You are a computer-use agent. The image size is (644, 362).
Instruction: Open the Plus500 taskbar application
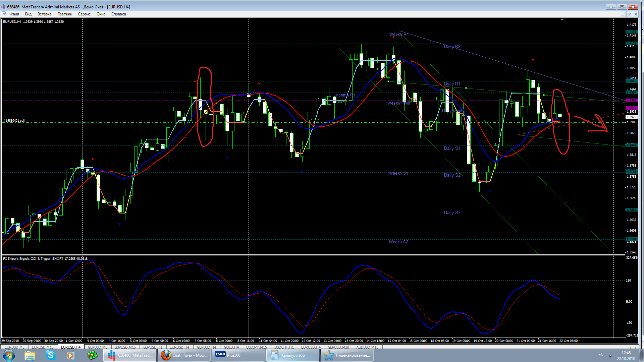tap(238, 355)
